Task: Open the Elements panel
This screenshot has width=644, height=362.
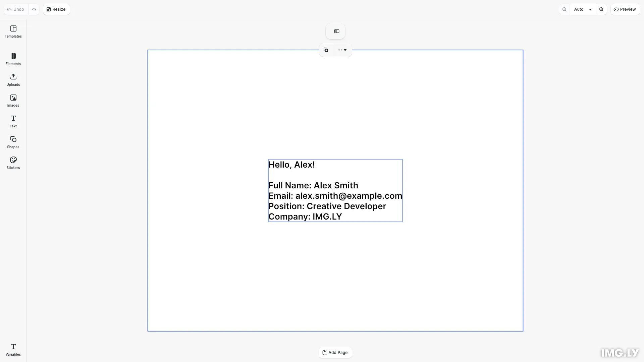Action: (13, 59)
